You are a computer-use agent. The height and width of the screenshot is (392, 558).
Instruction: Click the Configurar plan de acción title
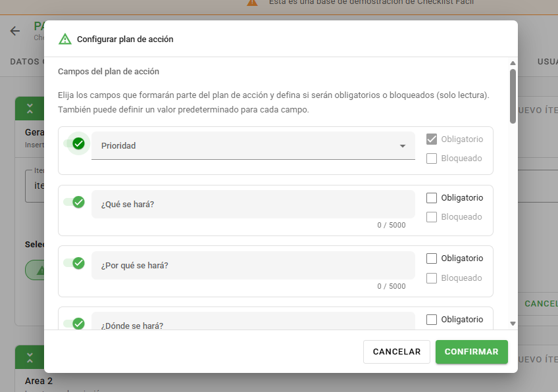(x=125, y=39)
